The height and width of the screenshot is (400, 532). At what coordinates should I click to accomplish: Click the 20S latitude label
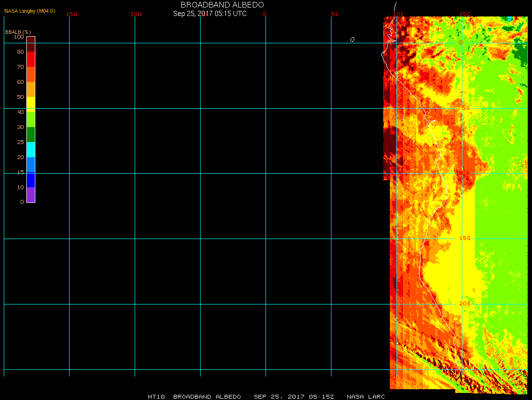tap(465, 304)
